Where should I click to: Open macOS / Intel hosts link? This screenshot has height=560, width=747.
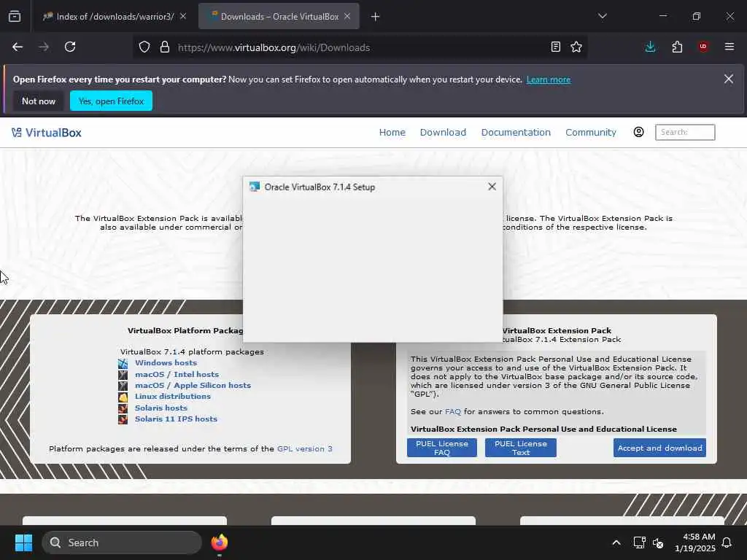pyautogui.click(x=177, y=374)
